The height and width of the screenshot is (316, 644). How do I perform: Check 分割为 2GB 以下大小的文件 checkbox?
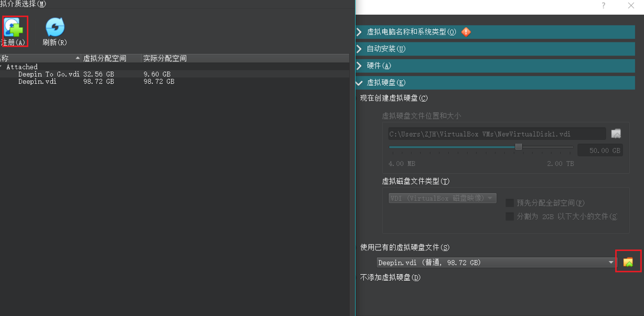[510, 216]
